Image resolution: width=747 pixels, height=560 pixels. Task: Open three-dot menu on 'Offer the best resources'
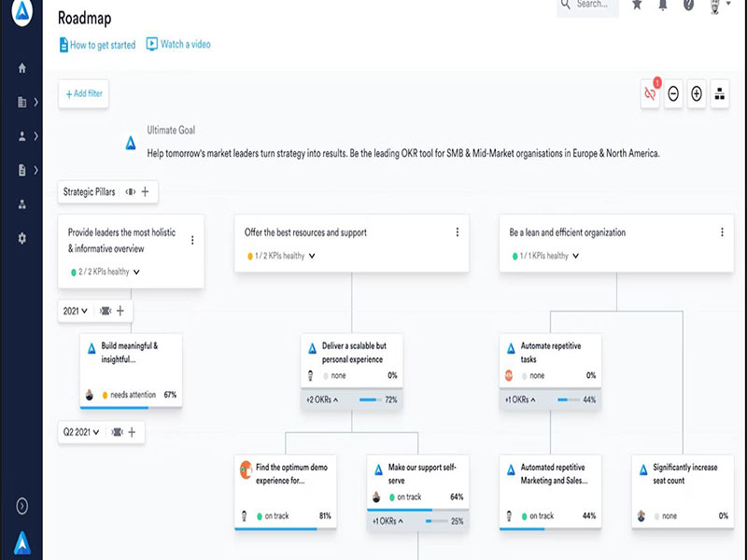457,232
